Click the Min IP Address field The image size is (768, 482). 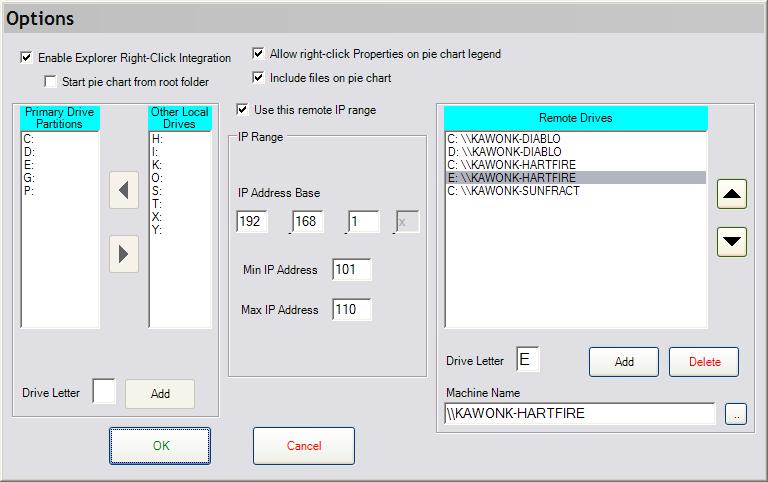[352, 270]
